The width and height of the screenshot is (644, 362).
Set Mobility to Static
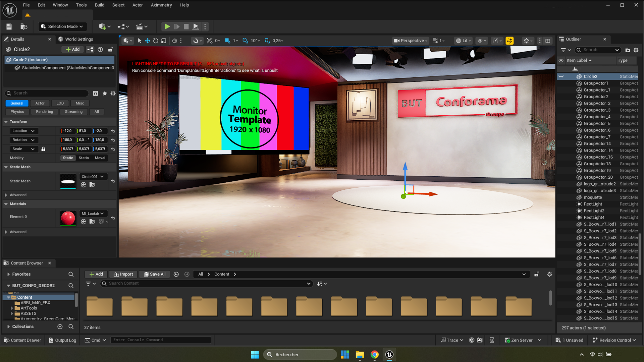(68, 158)
